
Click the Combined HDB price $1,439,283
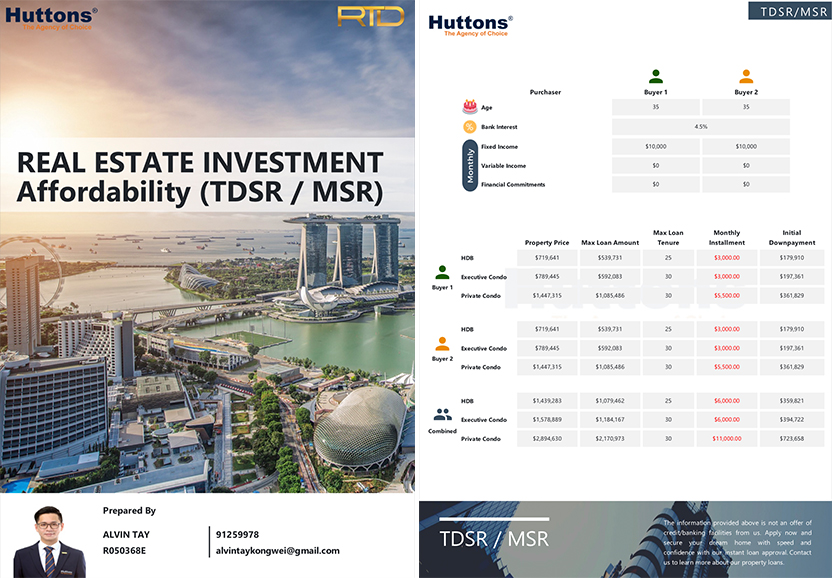click(547, 401)
